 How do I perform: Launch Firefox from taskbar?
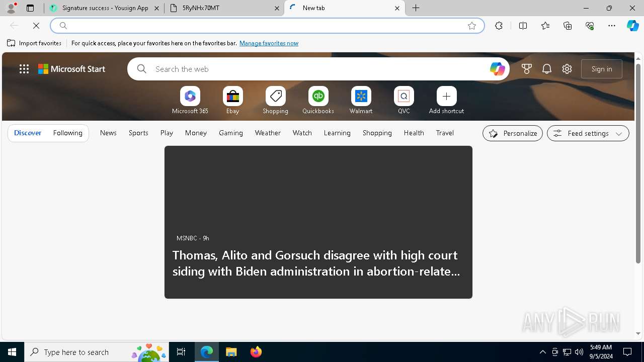tap(256, 352)
